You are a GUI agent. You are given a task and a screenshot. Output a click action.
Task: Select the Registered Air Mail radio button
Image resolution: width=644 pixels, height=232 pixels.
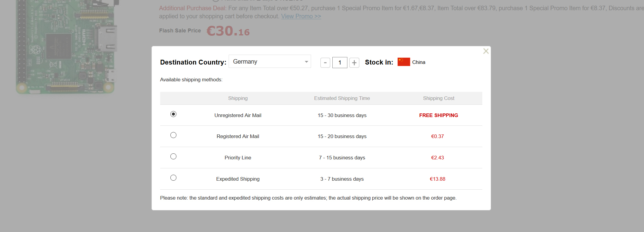[x=173, y=135]
